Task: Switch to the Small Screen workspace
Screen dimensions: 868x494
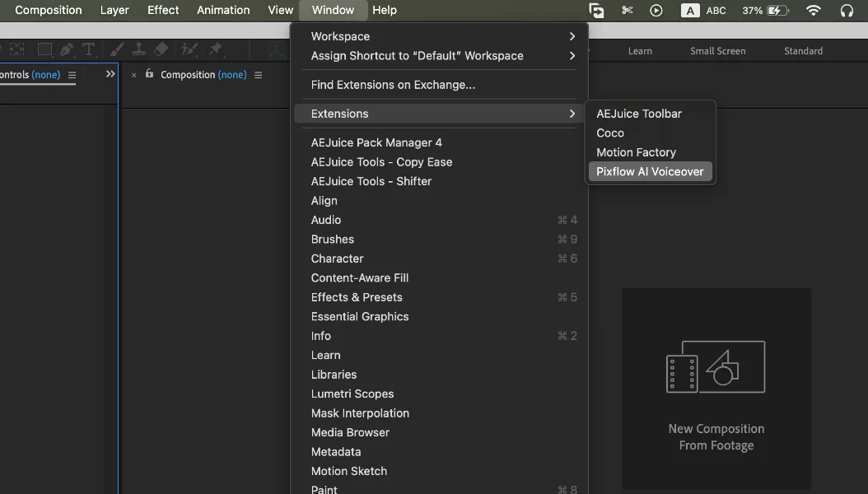Action: (717, 51)
